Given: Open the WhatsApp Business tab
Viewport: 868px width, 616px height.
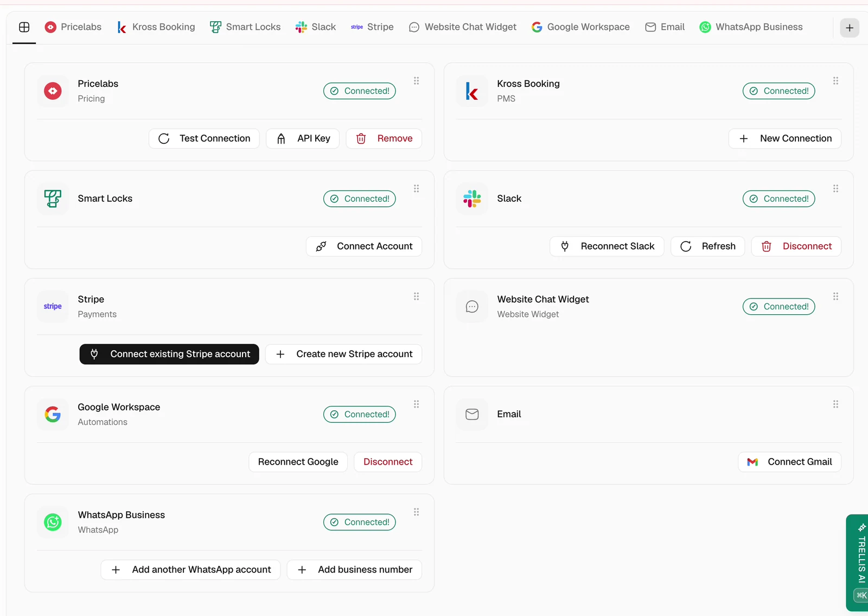Looking at the screenshot, I should (751, 27).
